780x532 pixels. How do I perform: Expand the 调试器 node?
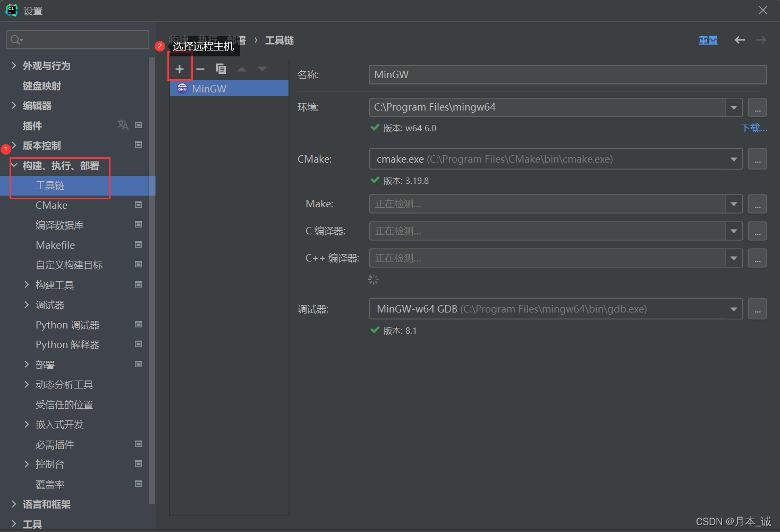coord(27,305)
